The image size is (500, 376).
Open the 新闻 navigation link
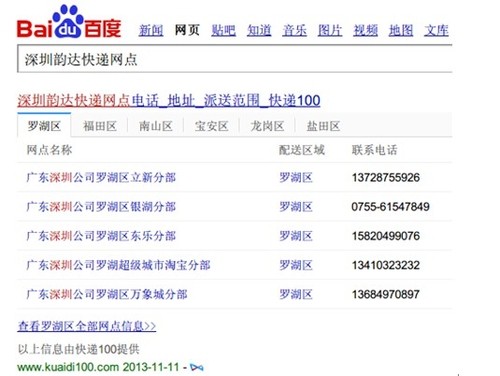[151, 30]
